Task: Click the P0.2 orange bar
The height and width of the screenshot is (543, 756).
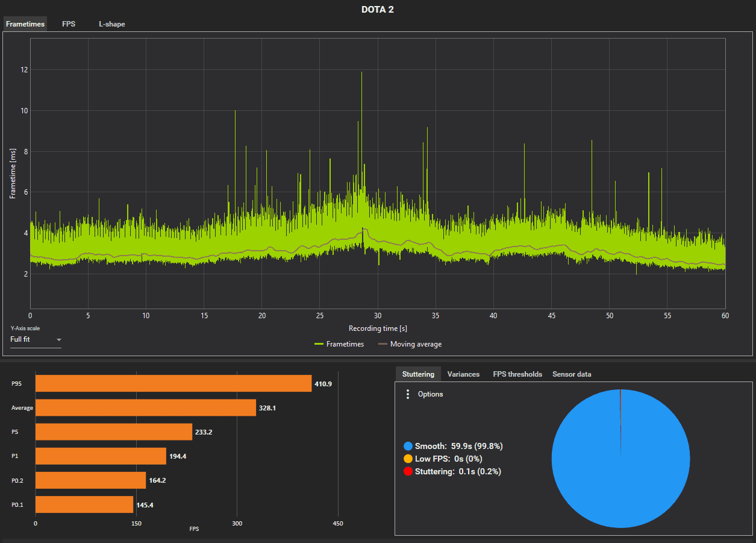Action: 90,480
